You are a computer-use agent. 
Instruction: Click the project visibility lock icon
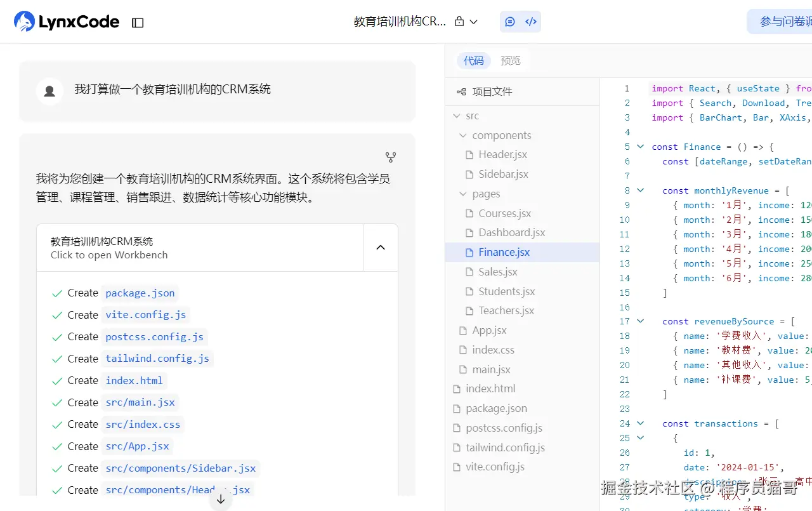point(459,22)
